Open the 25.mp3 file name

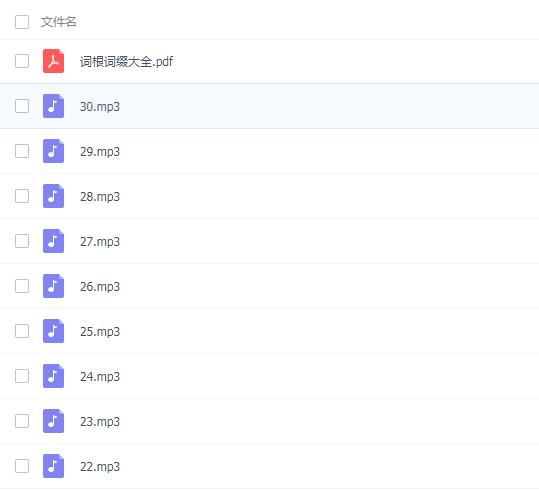point(100,332)
